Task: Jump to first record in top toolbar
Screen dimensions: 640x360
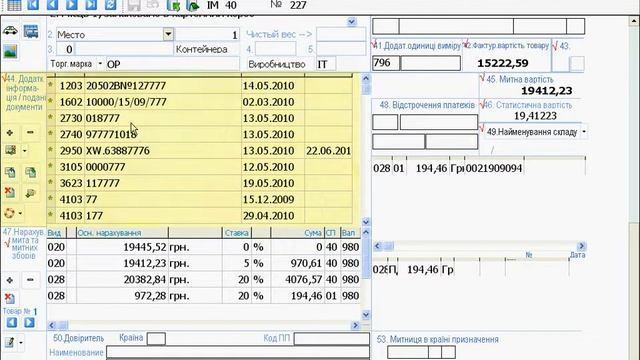Action: coord(33,5)
